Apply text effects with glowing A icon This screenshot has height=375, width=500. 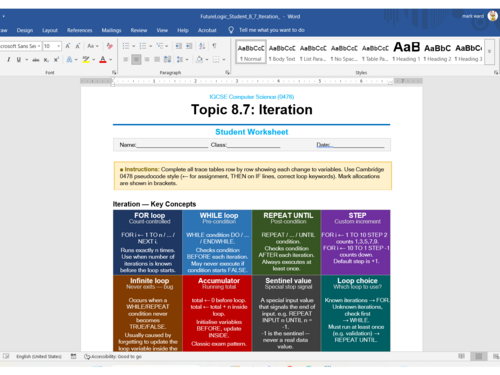(x=69, y=60)
